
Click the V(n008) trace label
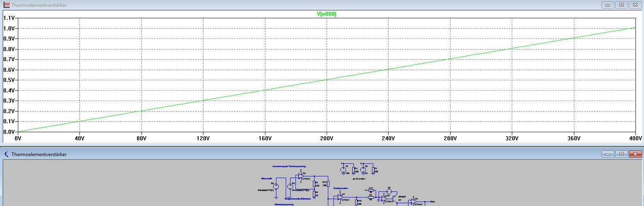pos(326,14)
